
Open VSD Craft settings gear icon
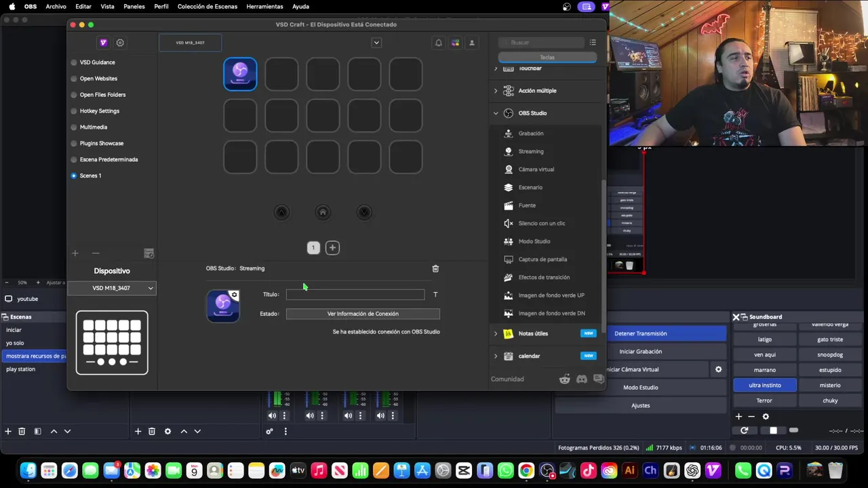pos(120,43)
